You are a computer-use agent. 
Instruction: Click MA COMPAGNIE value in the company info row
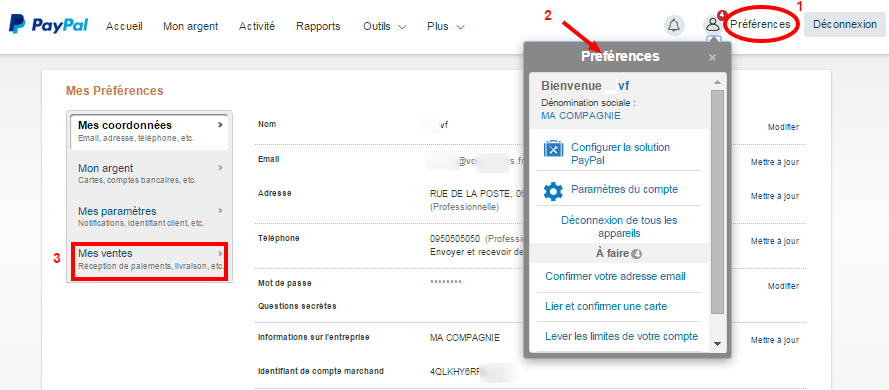pos(465,338)
